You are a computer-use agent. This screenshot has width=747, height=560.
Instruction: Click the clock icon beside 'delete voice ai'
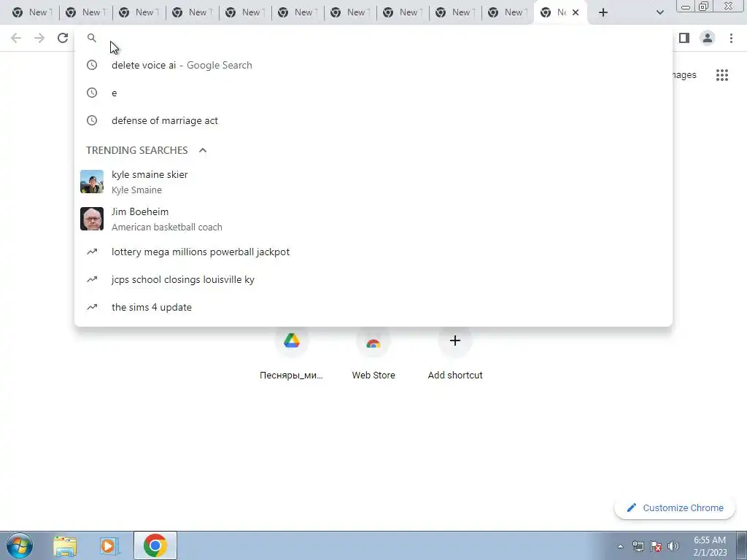[x=92, y=65]
